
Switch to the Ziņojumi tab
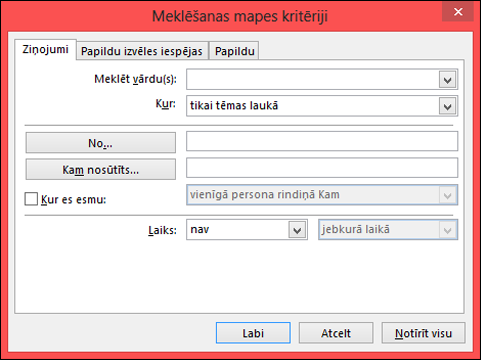45,50
